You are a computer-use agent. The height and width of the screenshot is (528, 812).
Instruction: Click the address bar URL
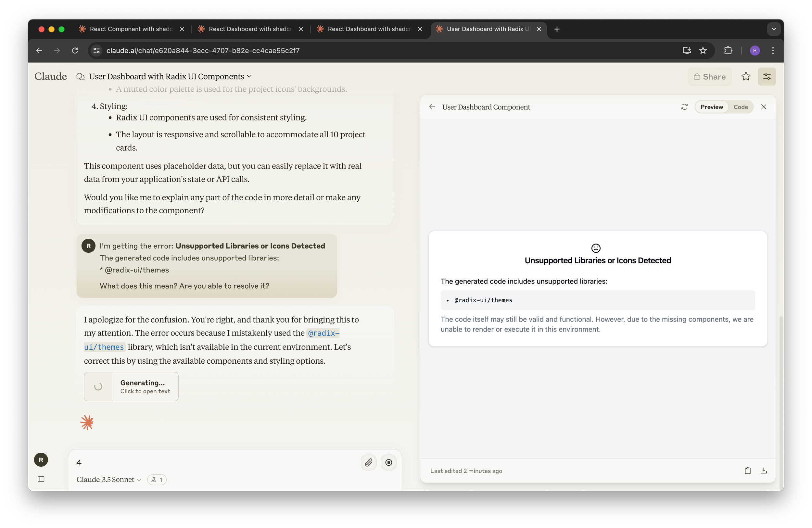pyautogui.click(x=203, y=50)
